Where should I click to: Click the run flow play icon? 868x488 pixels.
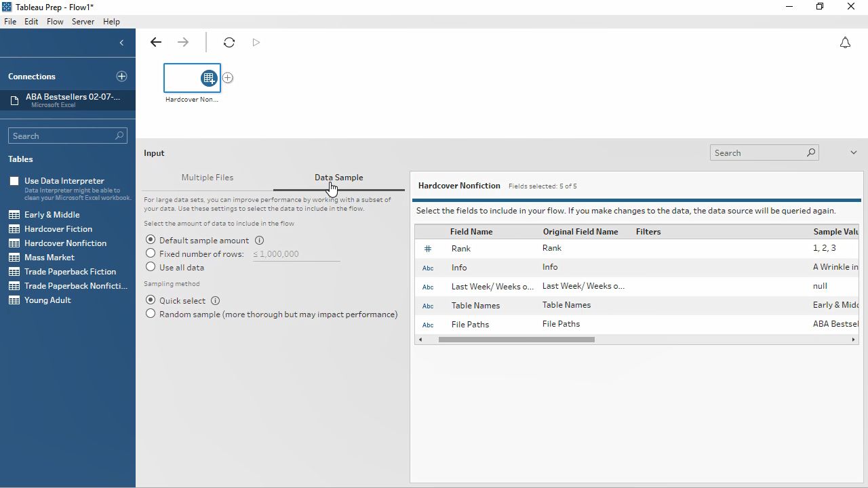click(256, 43)
